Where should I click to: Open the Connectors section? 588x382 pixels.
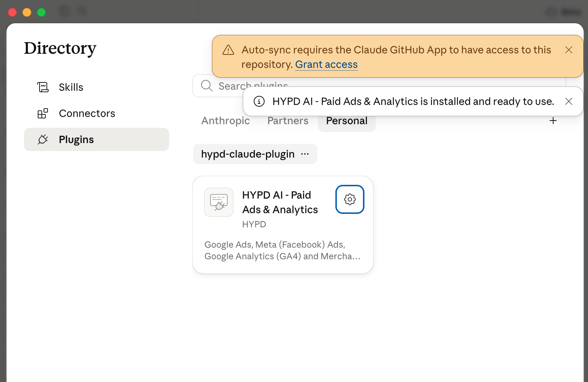click(x=96, y=113)
